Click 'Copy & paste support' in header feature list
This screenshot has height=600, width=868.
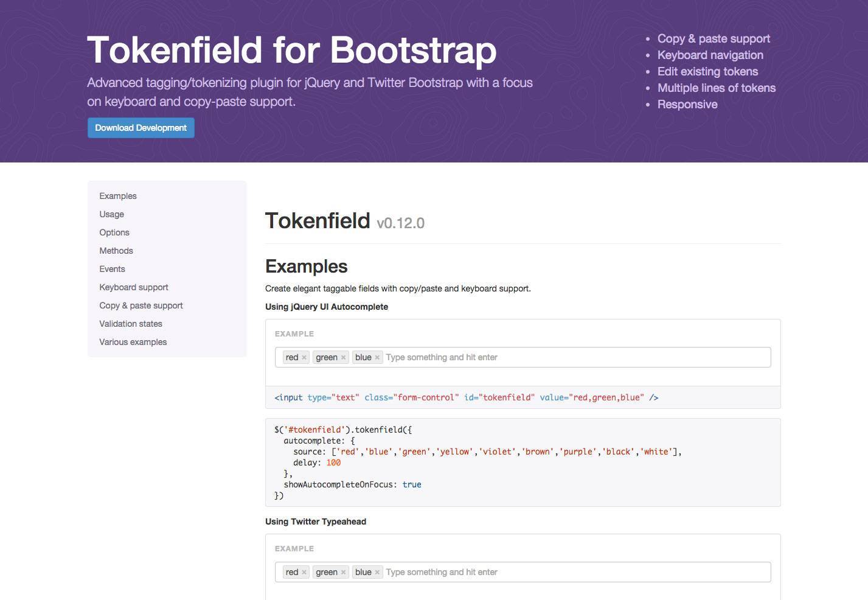point(713,38)
